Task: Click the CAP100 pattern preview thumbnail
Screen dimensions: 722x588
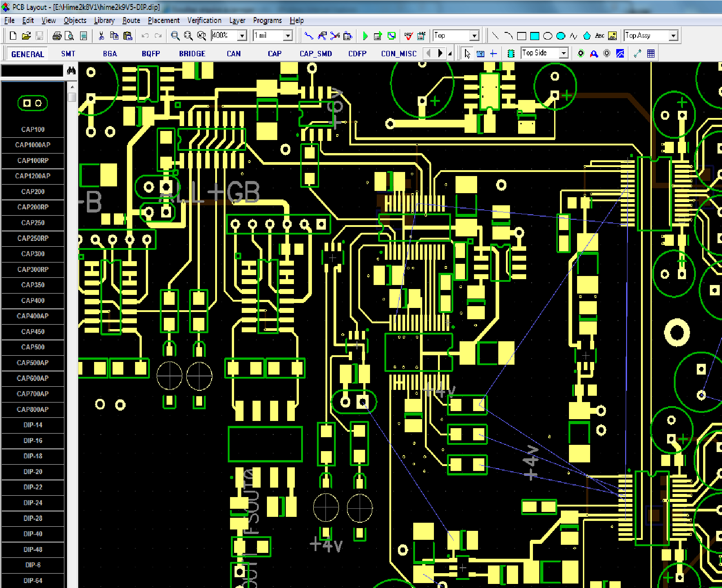Action: (32, 103)
